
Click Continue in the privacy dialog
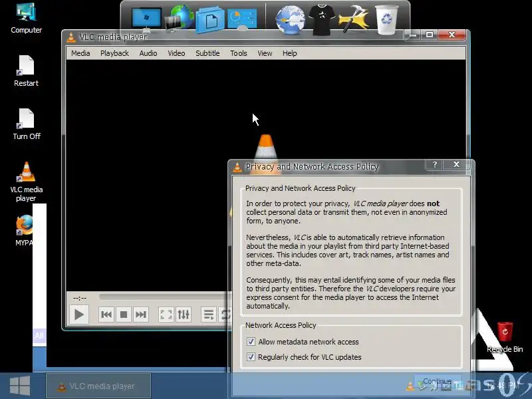click(x=438, y=381)
